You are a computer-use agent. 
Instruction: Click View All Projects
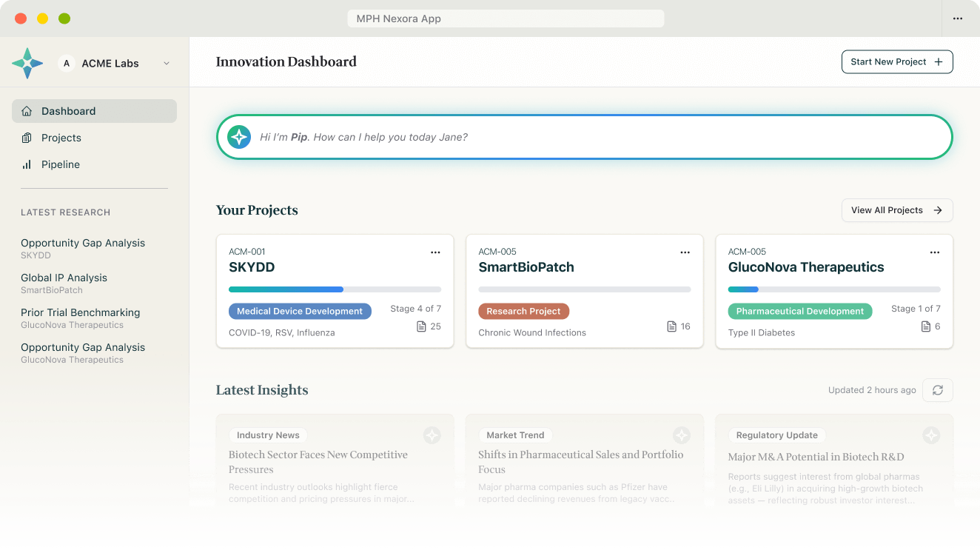click(x=897, y=210)
